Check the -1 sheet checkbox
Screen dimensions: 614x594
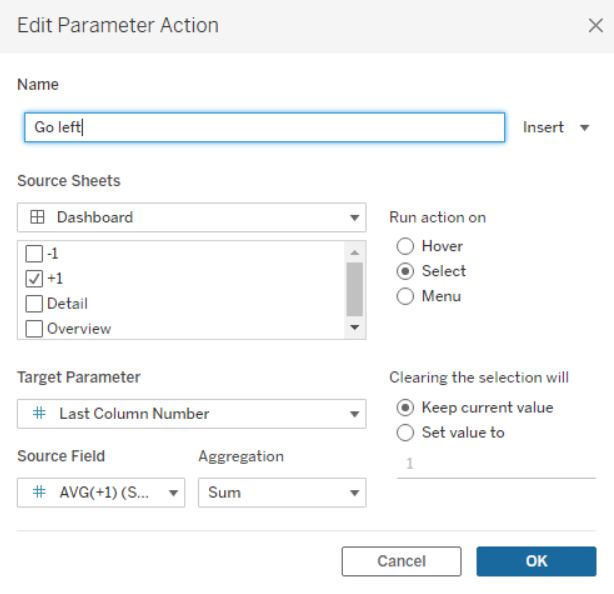point(34,254)
